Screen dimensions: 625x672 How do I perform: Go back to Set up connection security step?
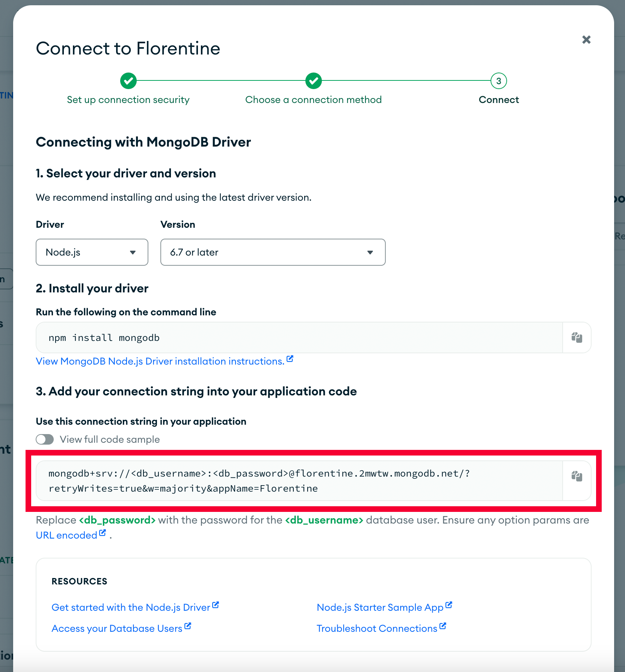coord(128,100)
